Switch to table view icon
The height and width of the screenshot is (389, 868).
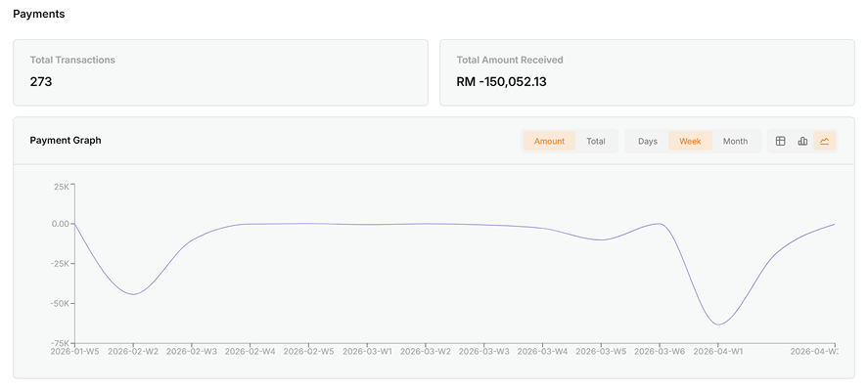[781, 141]
